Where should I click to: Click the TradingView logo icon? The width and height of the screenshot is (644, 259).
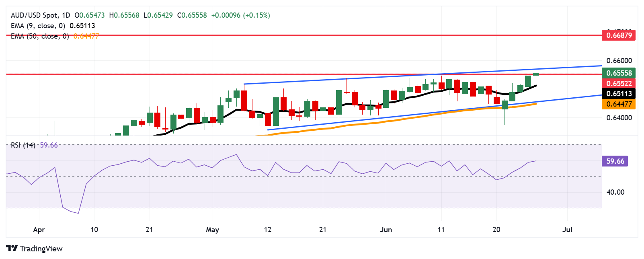pyautogui.click(x=12, y=249)
